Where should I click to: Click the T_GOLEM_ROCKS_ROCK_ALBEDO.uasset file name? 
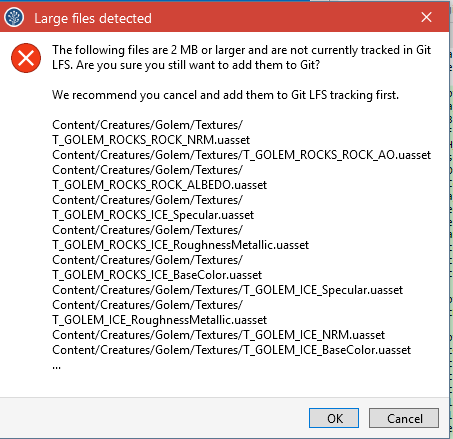tap(160, 185)
